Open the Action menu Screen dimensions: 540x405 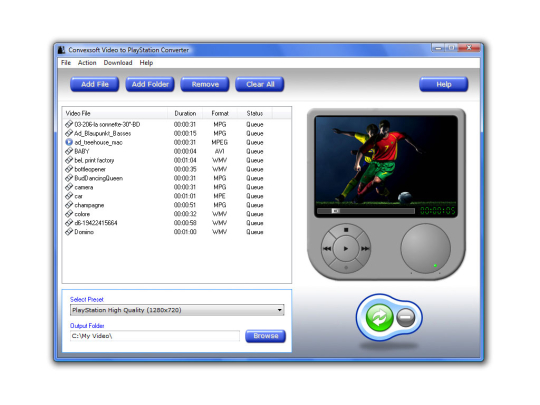pos(87,63)
